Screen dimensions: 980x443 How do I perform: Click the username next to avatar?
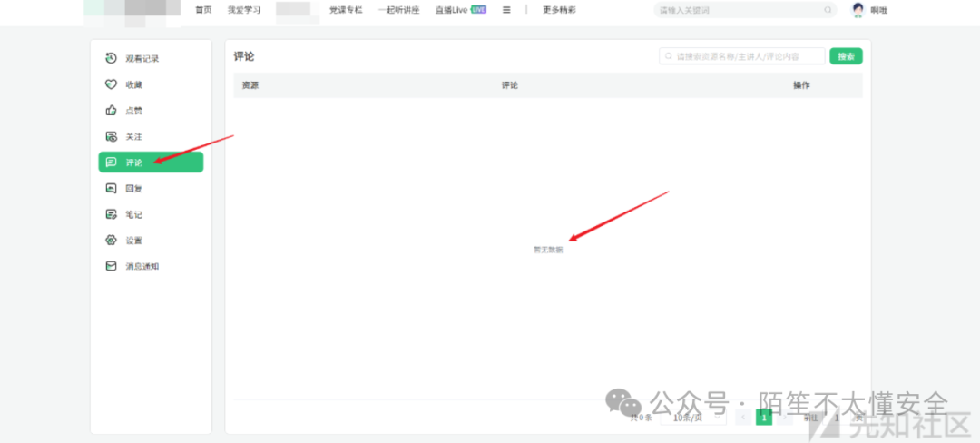click(x=878, y=10)
